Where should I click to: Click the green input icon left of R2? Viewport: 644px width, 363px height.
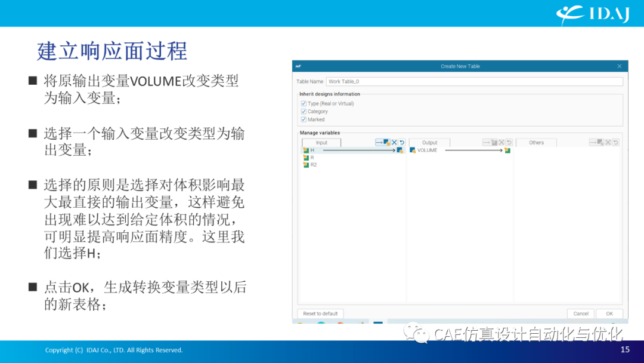(x=306, y=165)
